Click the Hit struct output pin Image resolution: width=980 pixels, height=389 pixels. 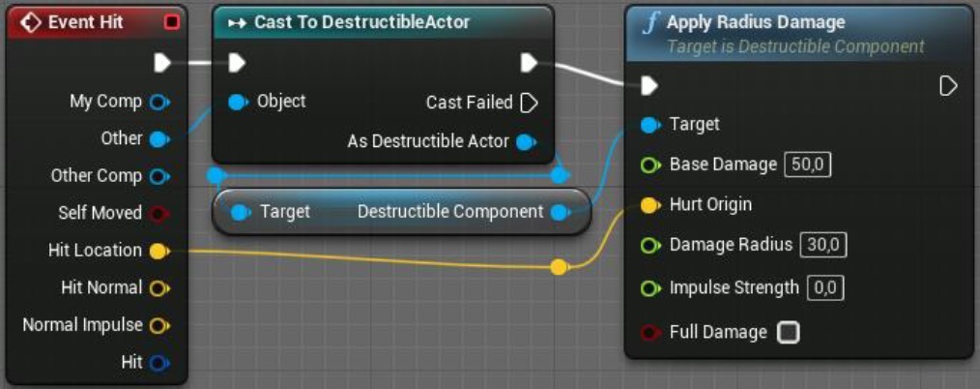point(159,363)
